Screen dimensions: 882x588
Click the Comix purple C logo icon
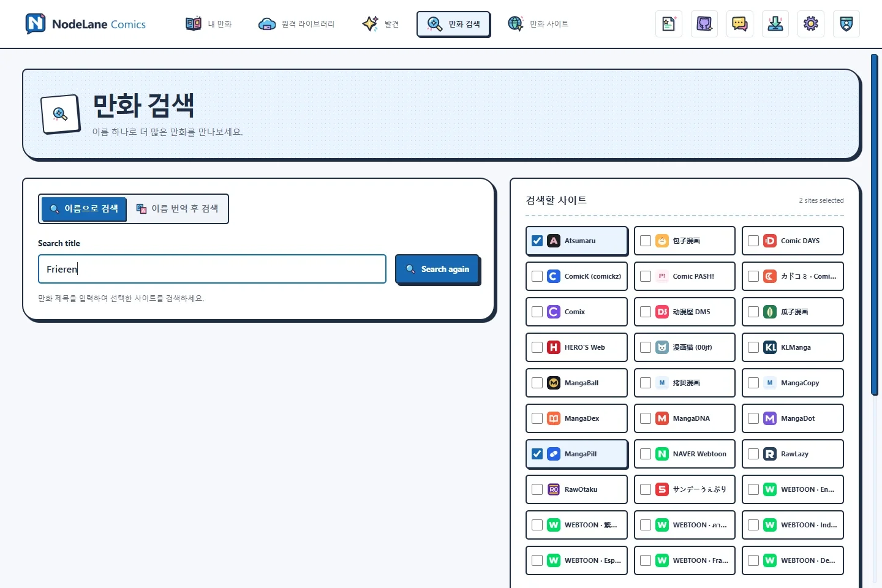(x=554, y=312)
